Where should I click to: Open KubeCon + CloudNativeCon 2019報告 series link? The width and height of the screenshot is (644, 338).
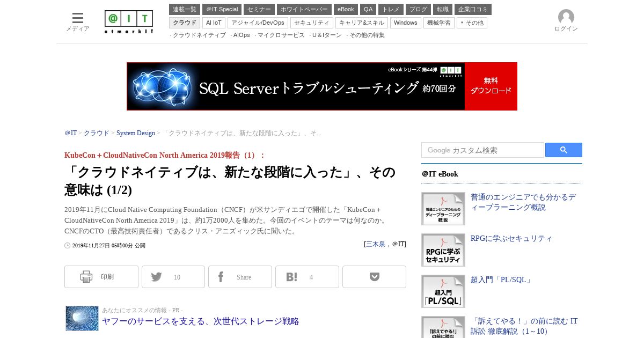165,155
